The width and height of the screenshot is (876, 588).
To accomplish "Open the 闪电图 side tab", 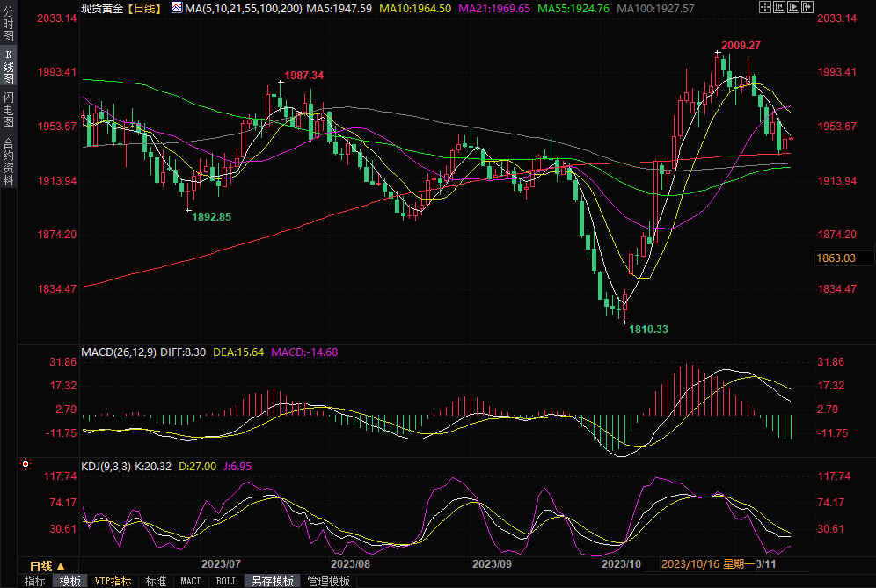I will coord(8,107).
